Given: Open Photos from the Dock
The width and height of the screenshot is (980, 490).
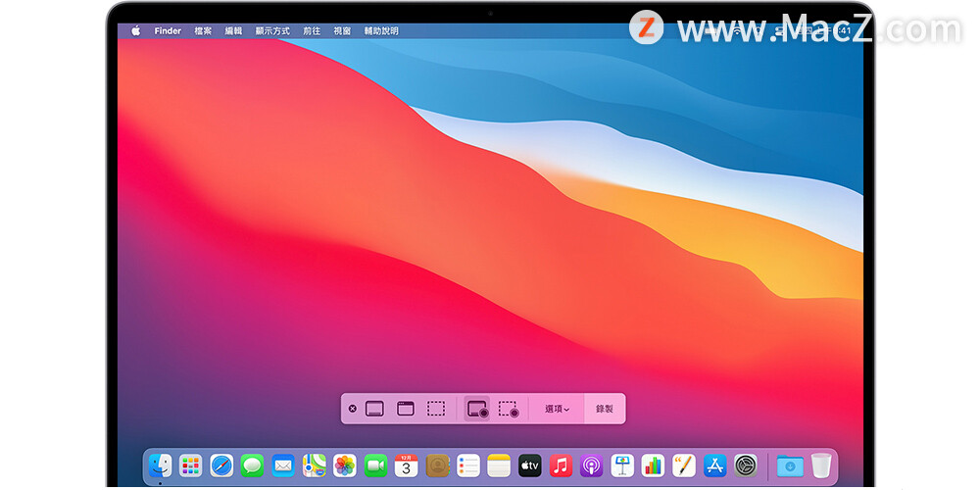Looking at the screenshot, I should pyautogui.click(x=345, y=465).
